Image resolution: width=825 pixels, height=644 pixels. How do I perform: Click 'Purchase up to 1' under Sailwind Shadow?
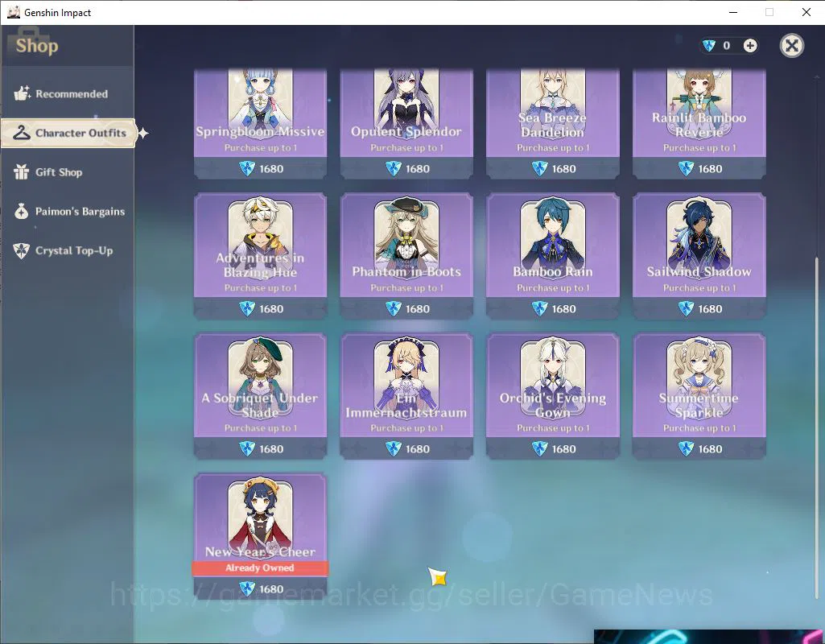(699, 288)
